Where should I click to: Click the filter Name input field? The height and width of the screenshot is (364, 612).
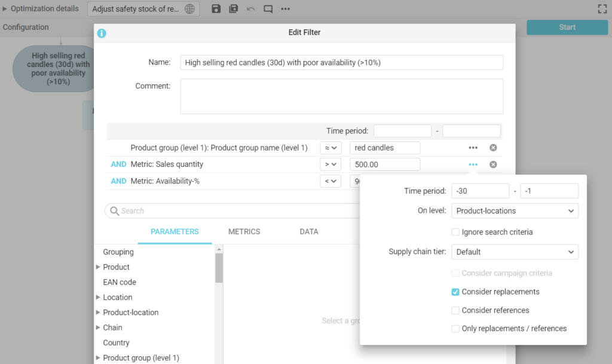[341, 63]
